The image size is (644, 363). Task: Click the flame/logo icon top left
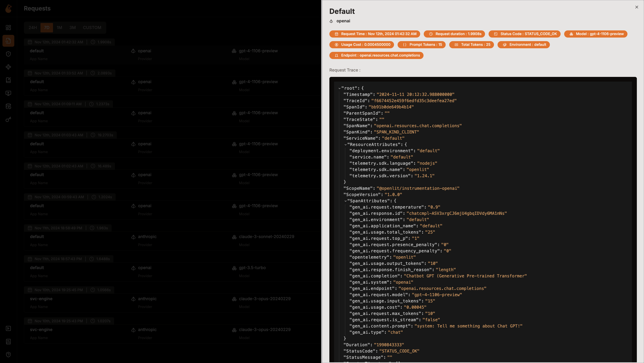[x=8, y=8]
